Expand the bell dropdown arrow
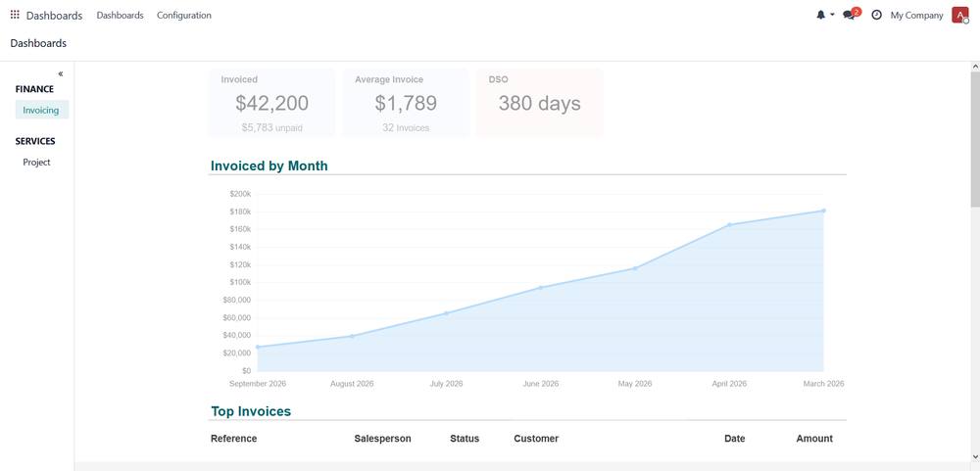 (x=832, y=15)
